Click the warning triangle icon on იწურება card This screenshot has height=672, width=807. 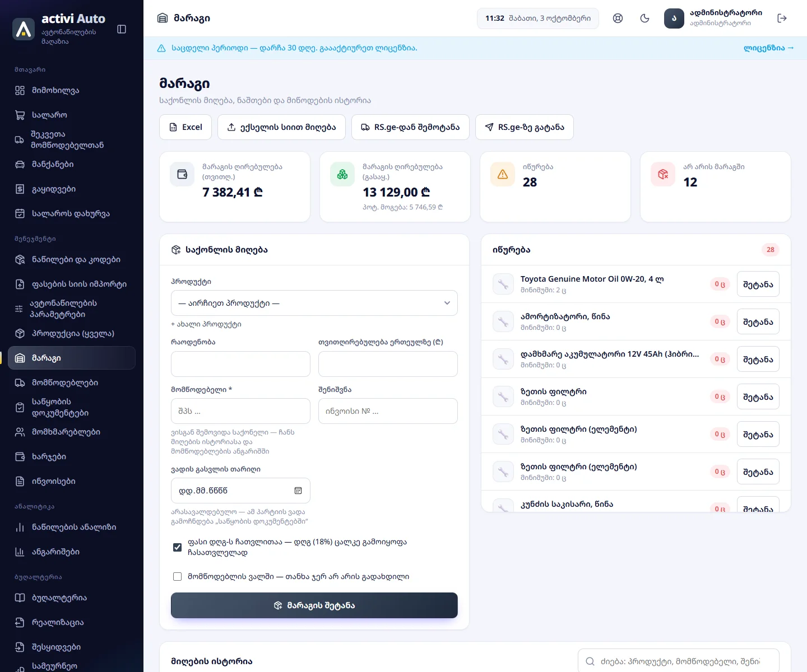[503, 174]
